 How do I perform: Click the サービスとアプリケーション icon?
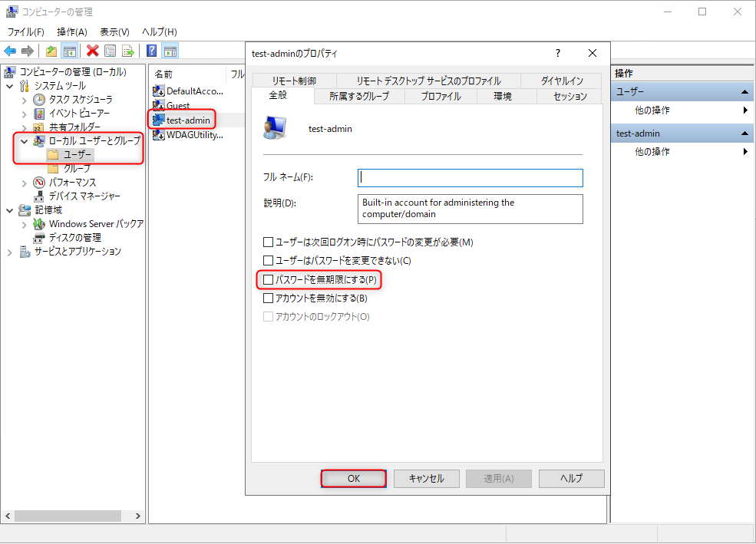click(25, 252)
